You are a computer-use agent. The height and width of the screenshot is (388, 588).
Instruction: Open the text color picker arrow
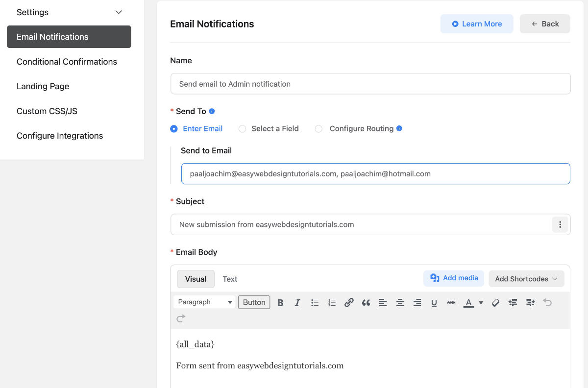[481, 303]
